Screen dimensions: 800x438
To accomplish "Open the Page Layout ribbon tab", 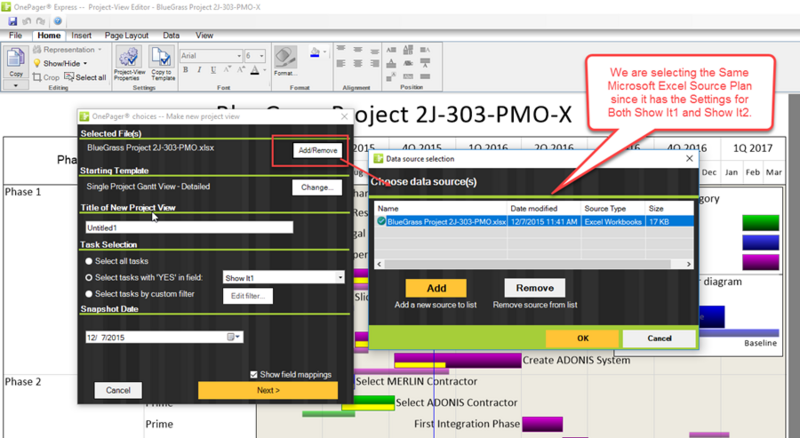I will click(127, 35).
